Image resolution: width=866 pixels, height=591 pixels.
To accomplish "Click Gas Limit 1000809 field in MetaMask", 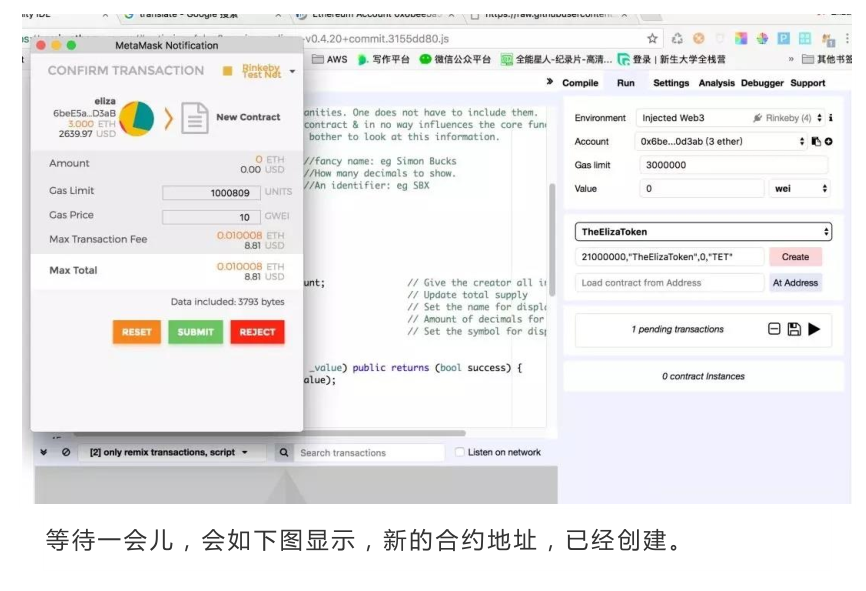I will click(x=211, y=193).
